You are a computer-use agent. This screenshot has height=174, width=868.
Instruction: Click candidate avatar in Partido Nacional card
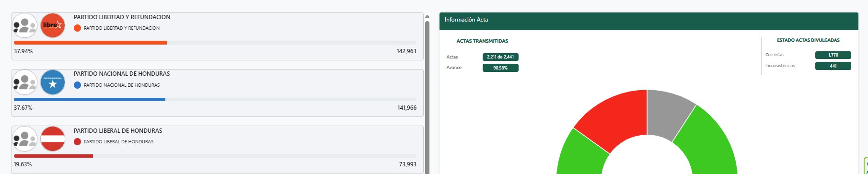25,82
